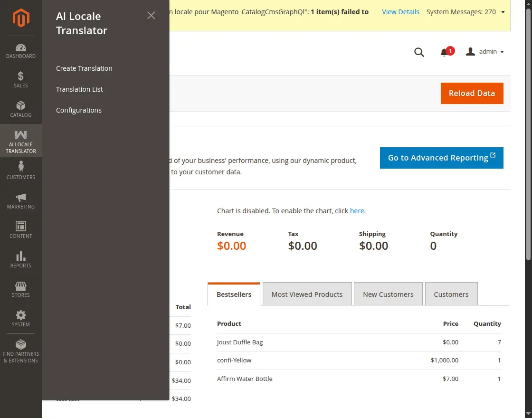The width and height of the screenshot is (532, 418).
Task: Open the notifications bell icon
Action: (x=445, y=52)
